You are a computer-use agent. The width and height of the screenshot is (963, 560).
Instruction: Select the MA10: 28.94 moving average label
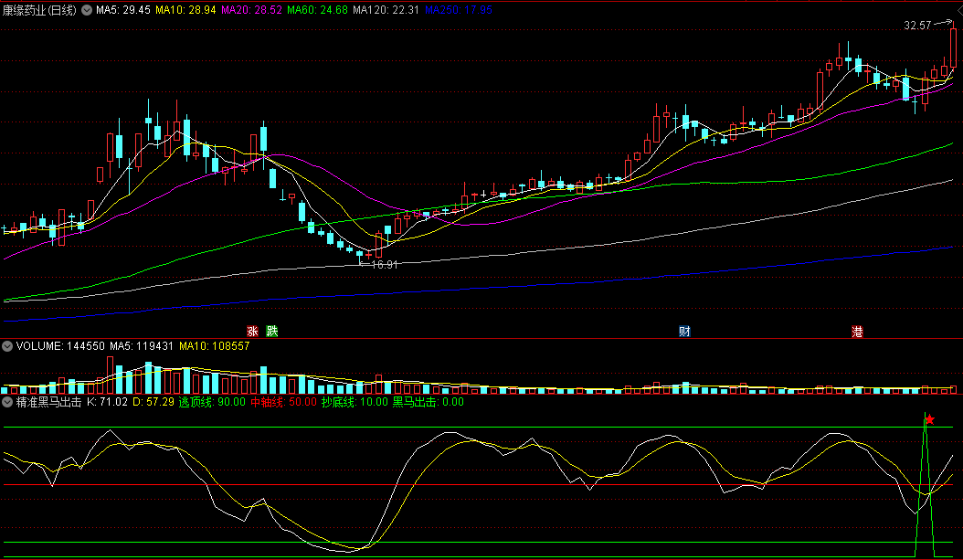(185, 10)
